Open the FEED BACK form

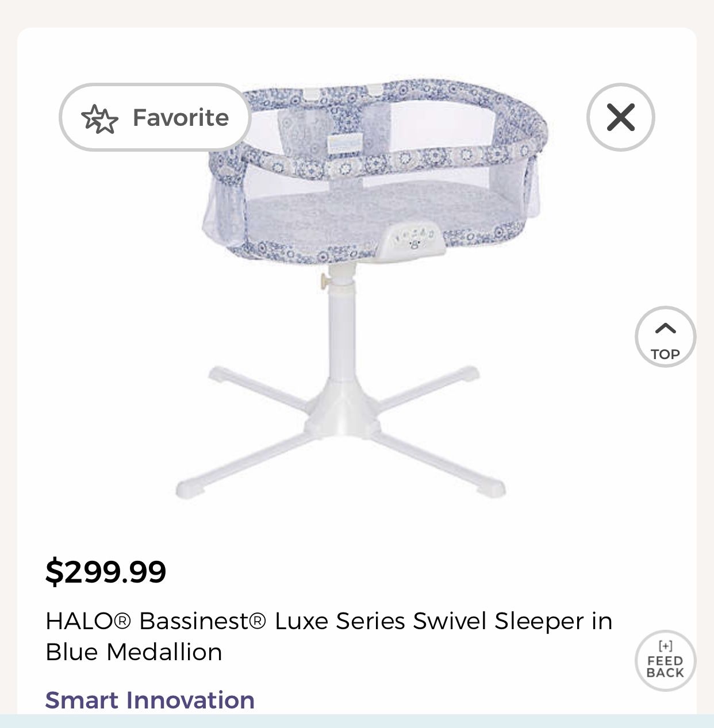pyautogui.click(x=666, y=661)
